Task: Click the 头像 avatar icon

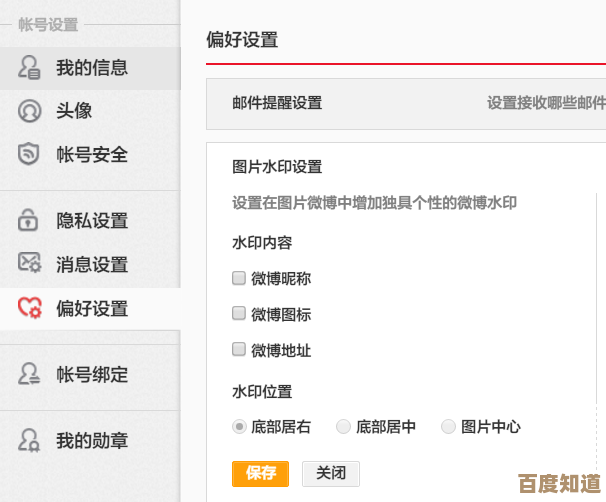Action: pos(29,111)
